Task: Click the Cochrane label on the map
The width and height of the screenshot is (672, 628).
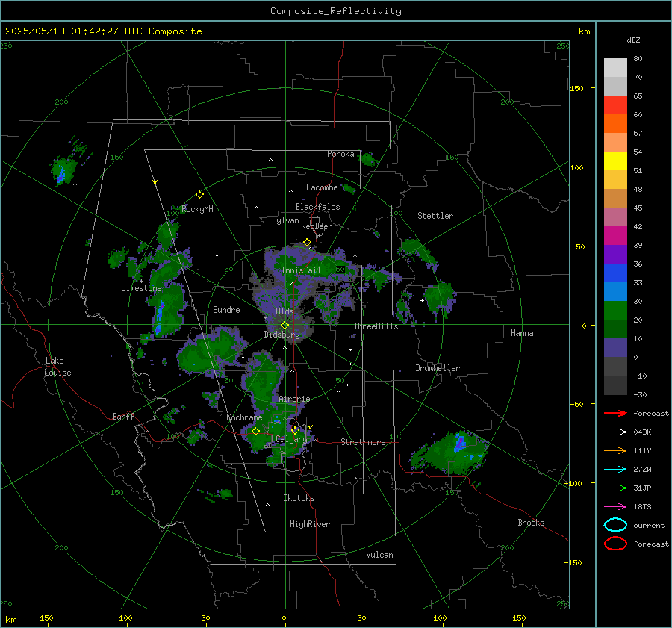Action: (244, 417)
